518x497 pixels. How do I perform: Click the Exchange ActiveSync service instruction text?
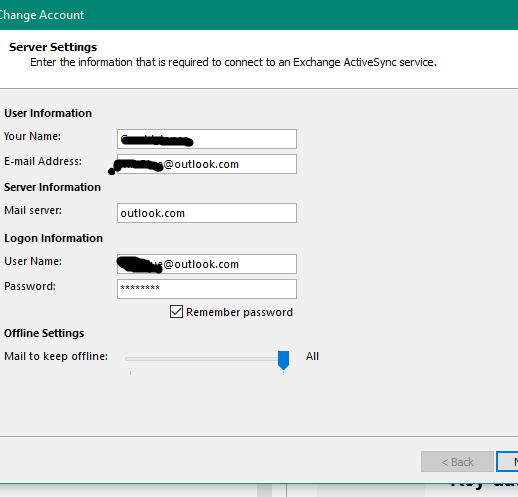[233, 62]
